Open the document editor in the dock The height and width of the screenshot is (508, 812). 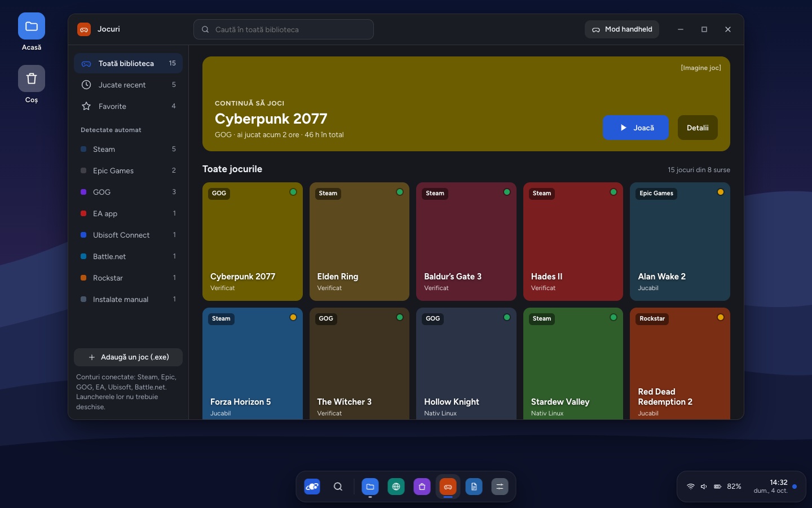[474, 487]
